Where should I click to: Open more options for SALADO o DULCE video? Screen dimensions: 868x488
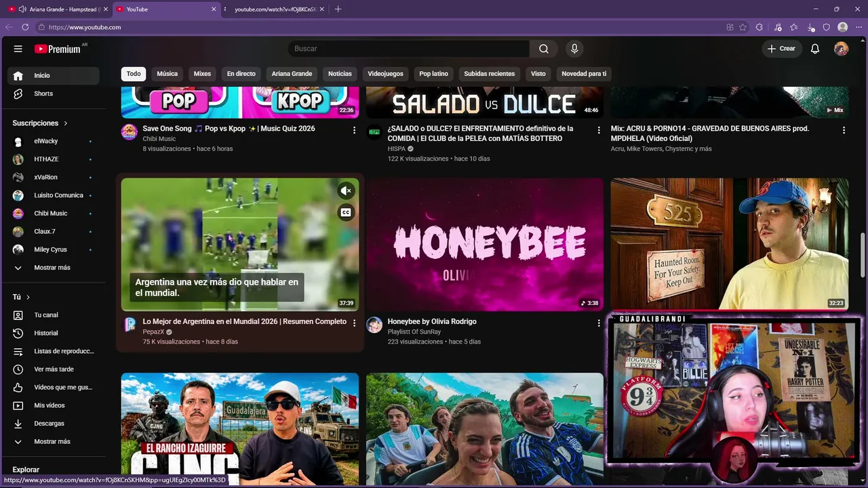pos(599,129)
